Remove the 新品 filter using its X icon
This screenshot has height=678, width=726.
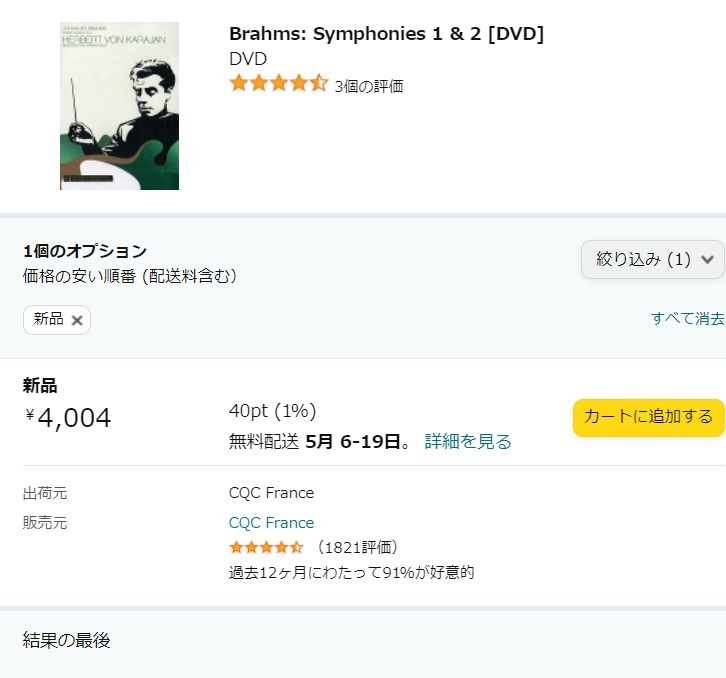click(x=77, y=320)
